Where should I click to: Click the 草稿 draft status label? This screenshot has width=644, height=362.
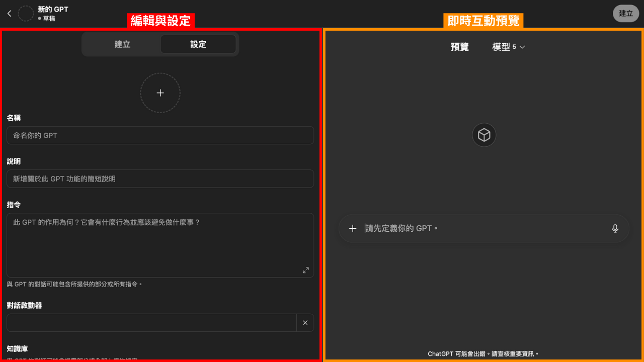(49, 19)
